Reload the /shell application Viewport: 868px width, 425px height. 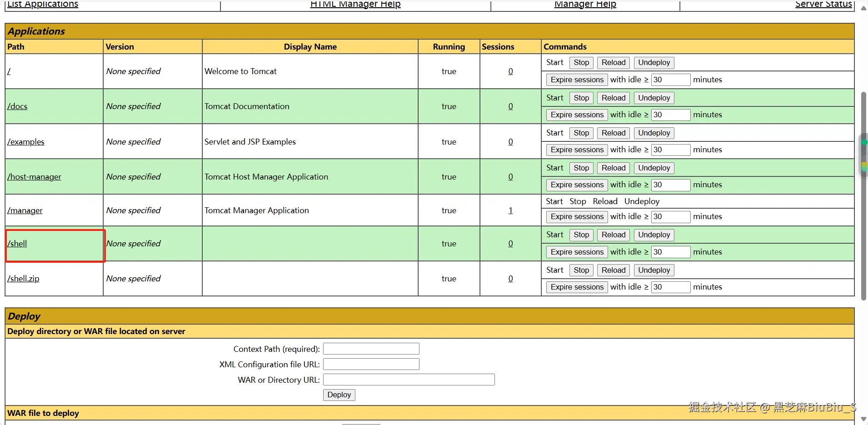pos(614,235)
